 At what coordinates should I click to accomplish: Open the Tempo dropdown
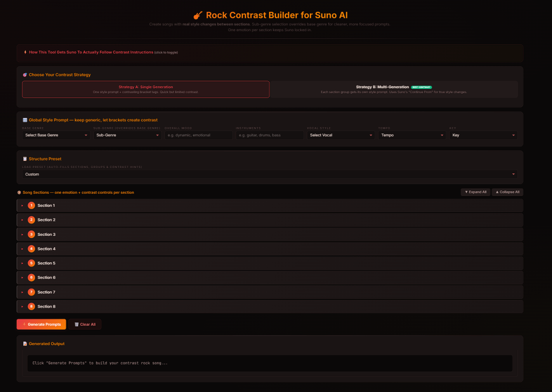[x=412, y=135]
